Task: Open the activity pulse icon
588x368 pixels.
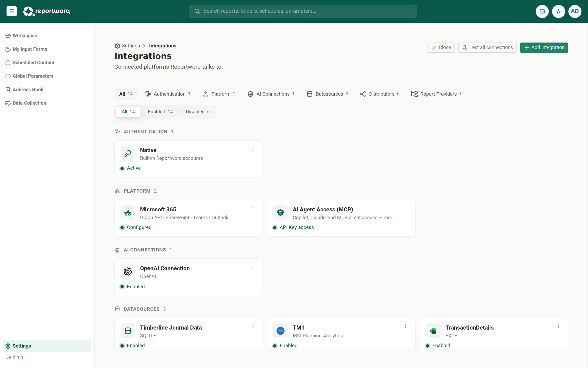Action: coord(558,11)
